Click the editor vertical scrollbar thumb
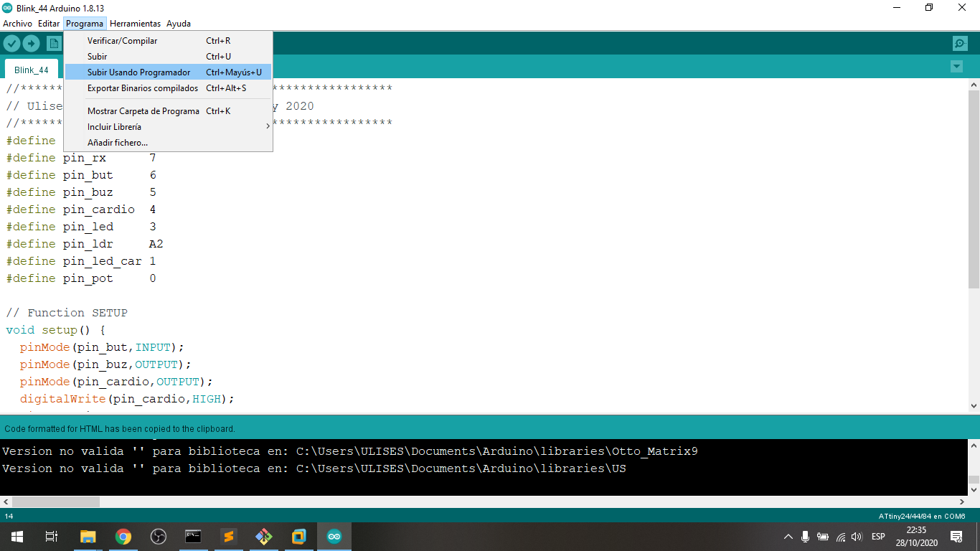This screenshot has width=980, height=551. coord(974,189)
